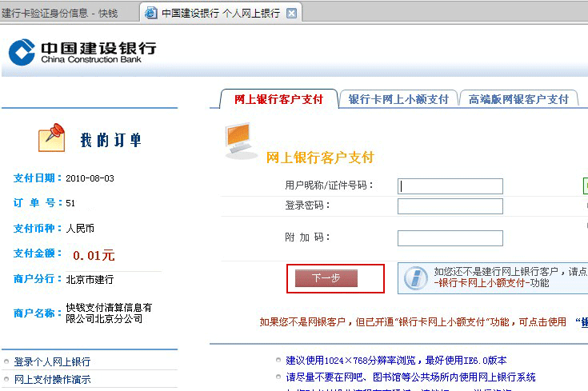Viewport: 588px width, 391px height.
Task: Open the 高端版网银客户支付 tab
Action: click(518, 99)
